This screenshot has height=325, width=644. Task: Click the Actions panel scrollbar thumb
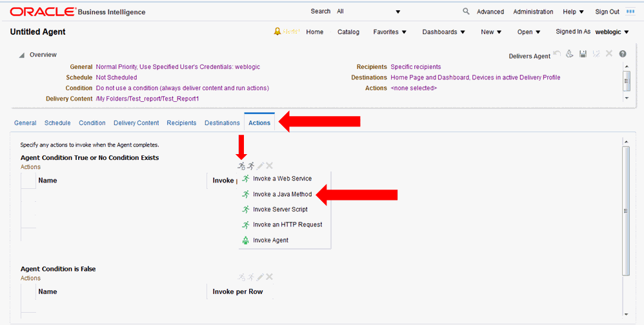626,210
